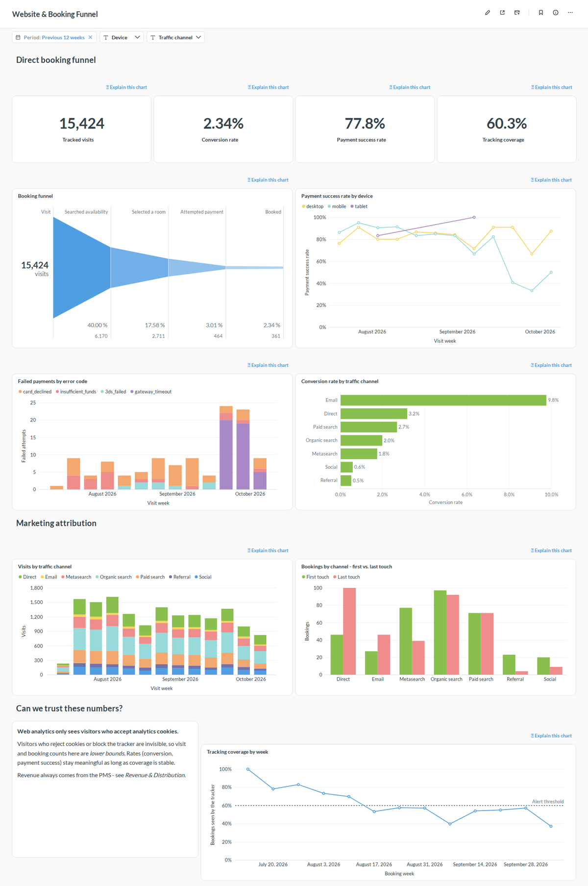Click Email legend dot in Visits chart

point(42,577)
